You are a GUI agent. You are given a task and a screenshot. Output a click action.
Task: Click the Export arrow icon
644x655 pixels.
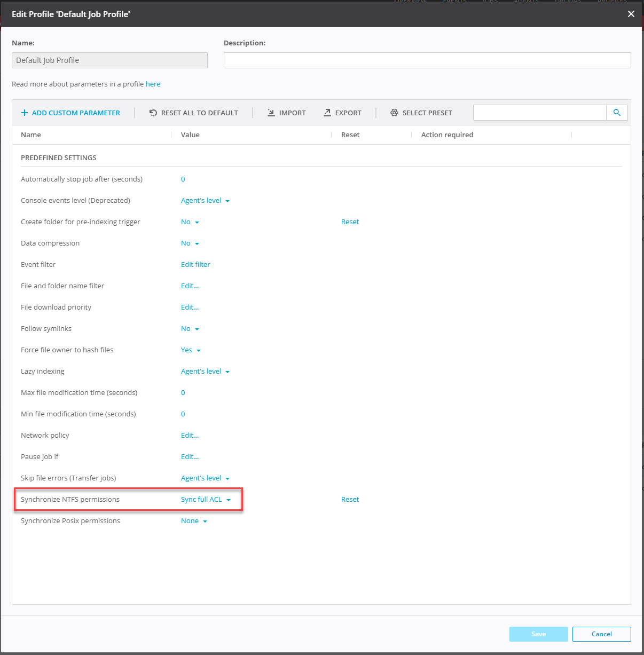(x=327, y=113)
